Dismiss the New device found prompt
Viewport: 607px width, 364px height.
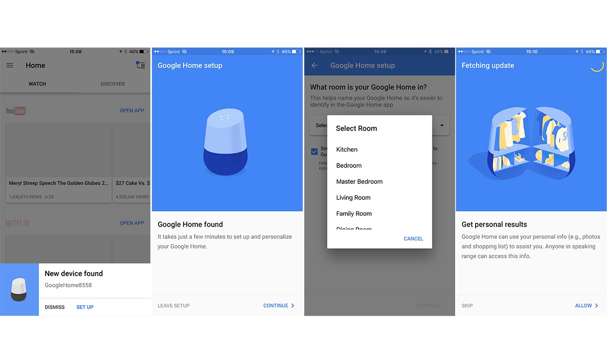pos(55,307)
